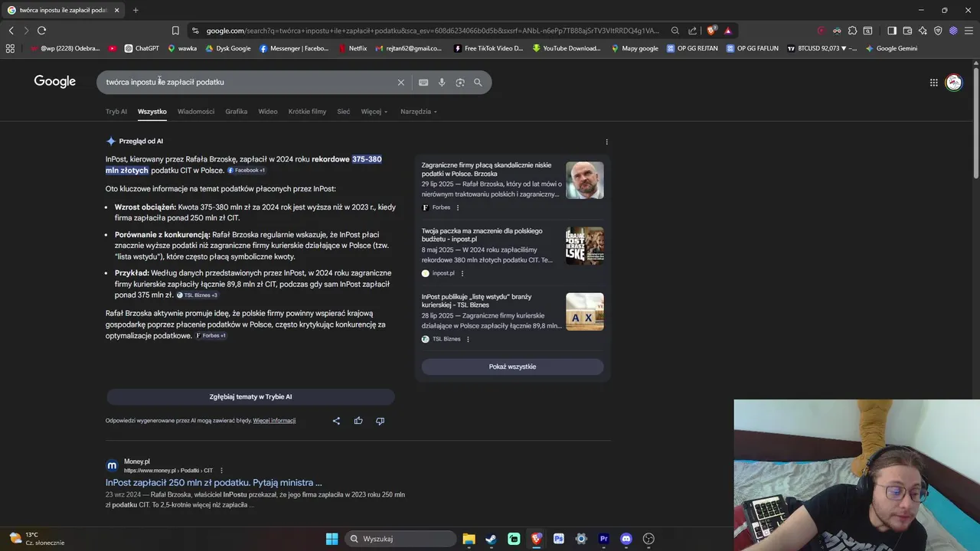Screen dimensions: 980x551
Task: Start Google voice search microphone
Action: [442, 82]
